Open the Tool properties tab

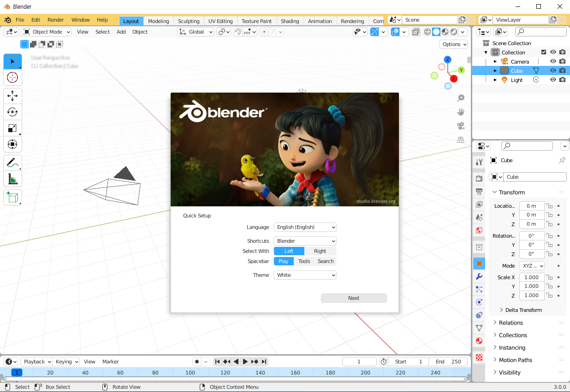(479, 162)
